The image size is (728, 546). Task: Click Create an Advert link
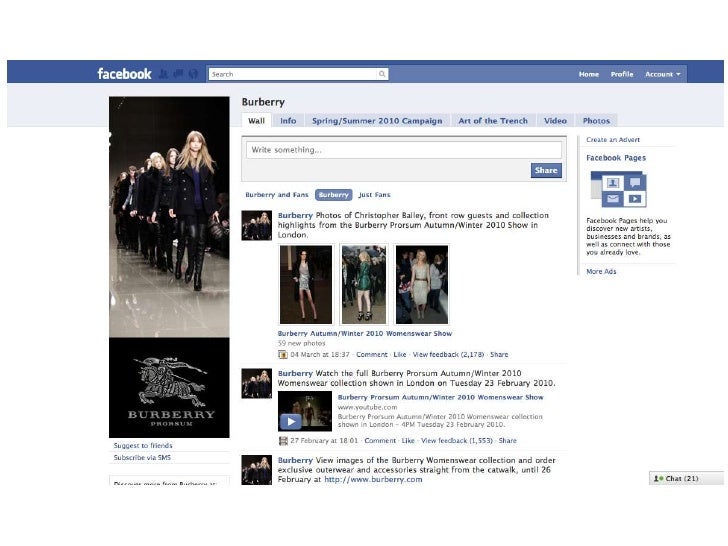pyautogui.click(x=613, y=140)
